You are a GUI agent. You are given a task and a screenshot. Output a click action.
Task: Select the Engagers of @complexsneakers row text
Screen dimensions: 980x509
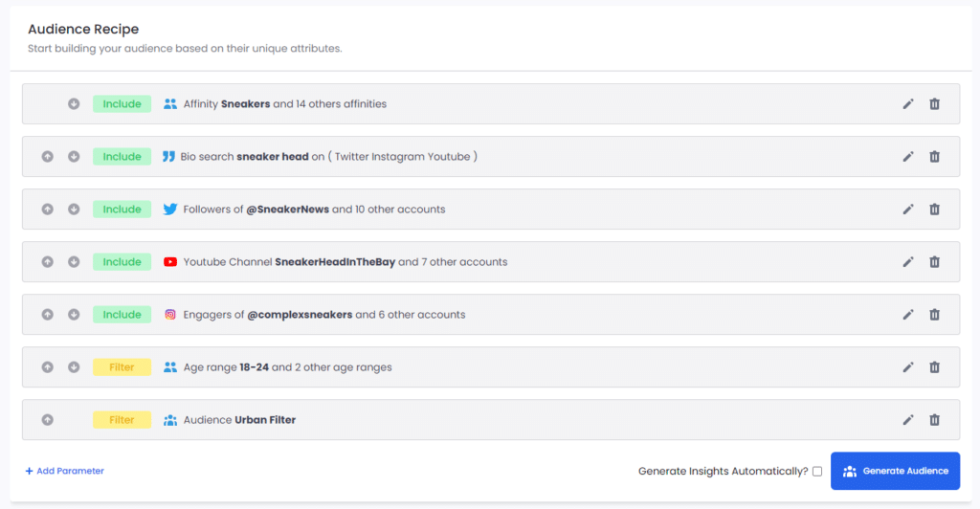tap(323, 315)
